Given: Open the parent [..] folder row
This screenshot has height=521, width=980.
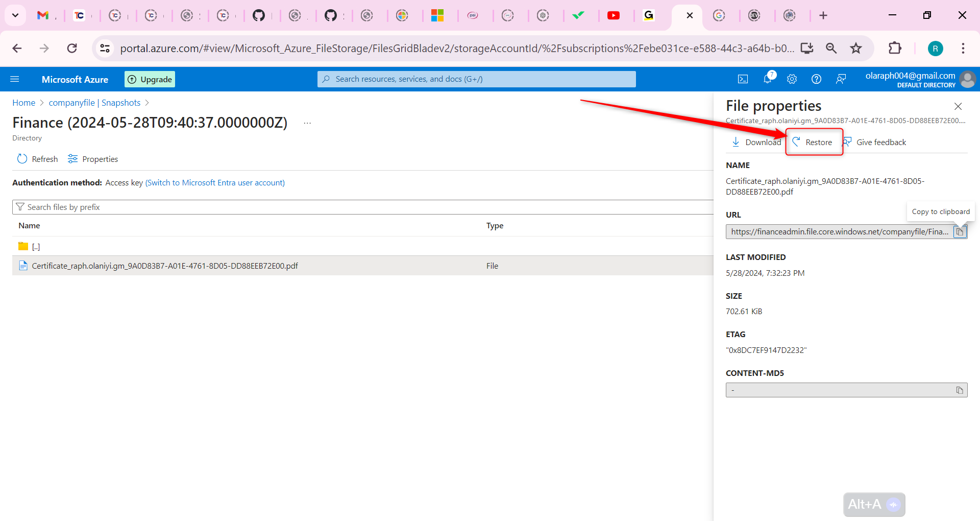Looking at the screenshot, I should click(x=363, y=246).
